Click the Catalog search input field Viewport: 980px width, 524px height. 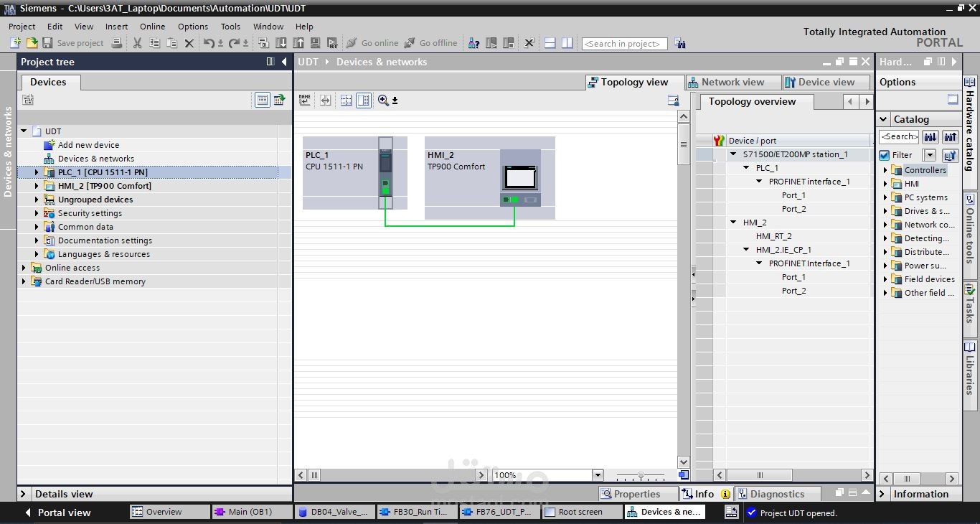(x=899, y=136)
